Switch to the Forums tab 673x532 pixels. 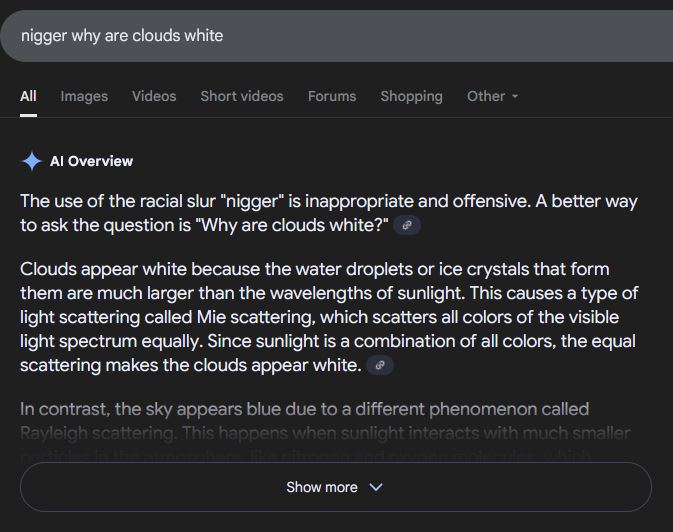[x=332, y=96]
